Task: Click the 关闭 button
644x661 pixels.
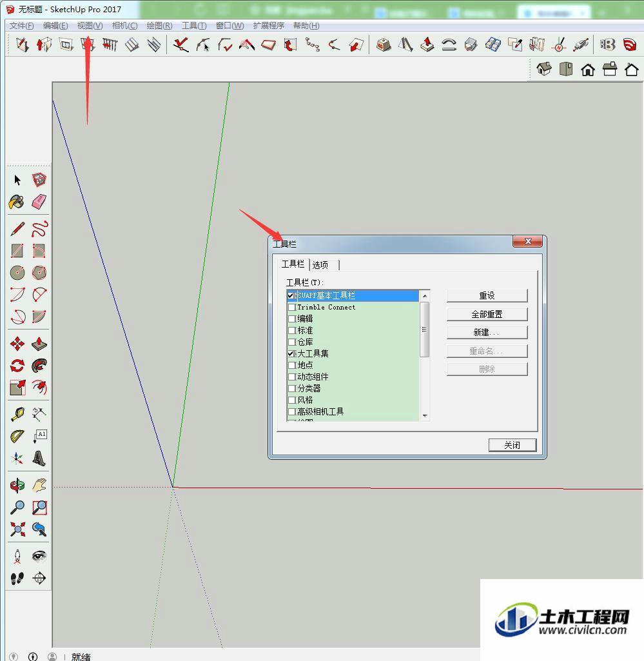Action: 512,445
